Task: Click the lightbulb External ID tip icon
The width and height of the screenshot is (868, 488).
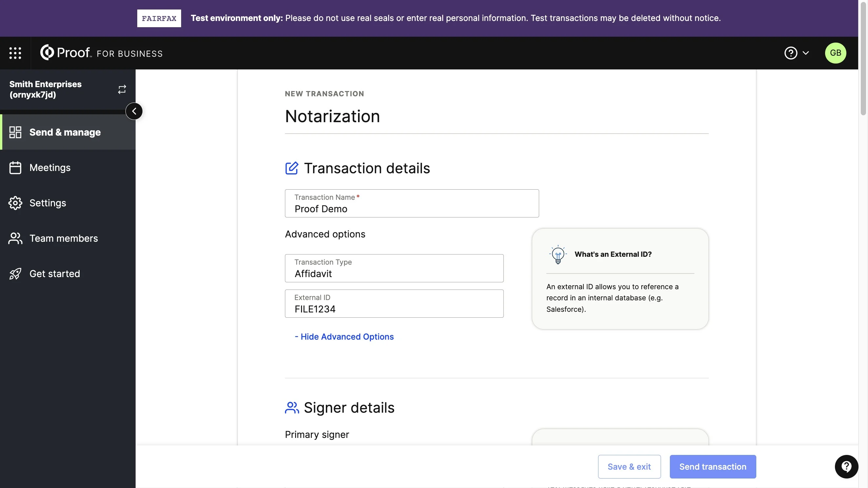Action: click(558, 254)
